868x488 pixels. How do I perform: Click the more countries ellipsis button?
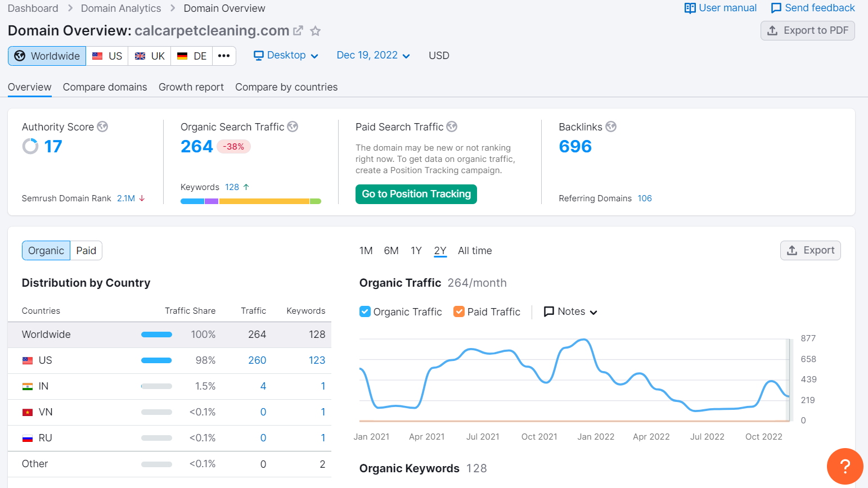(x=224, y=56)
